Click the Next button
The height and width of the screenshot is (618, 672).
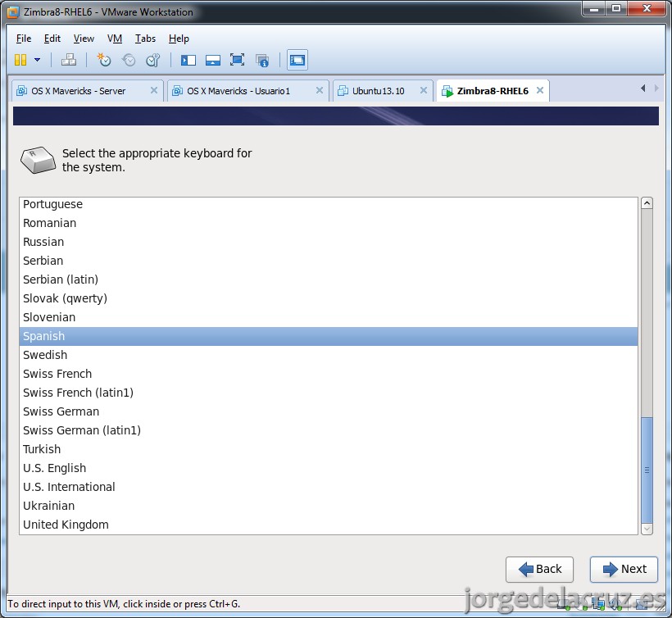[624, 569]
